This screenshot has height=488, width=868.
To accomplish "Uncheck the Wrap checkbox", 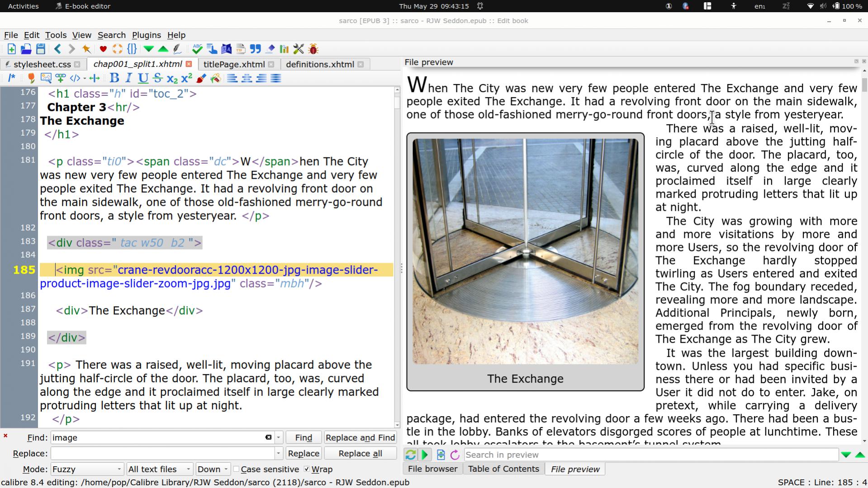I will point(307,469).
